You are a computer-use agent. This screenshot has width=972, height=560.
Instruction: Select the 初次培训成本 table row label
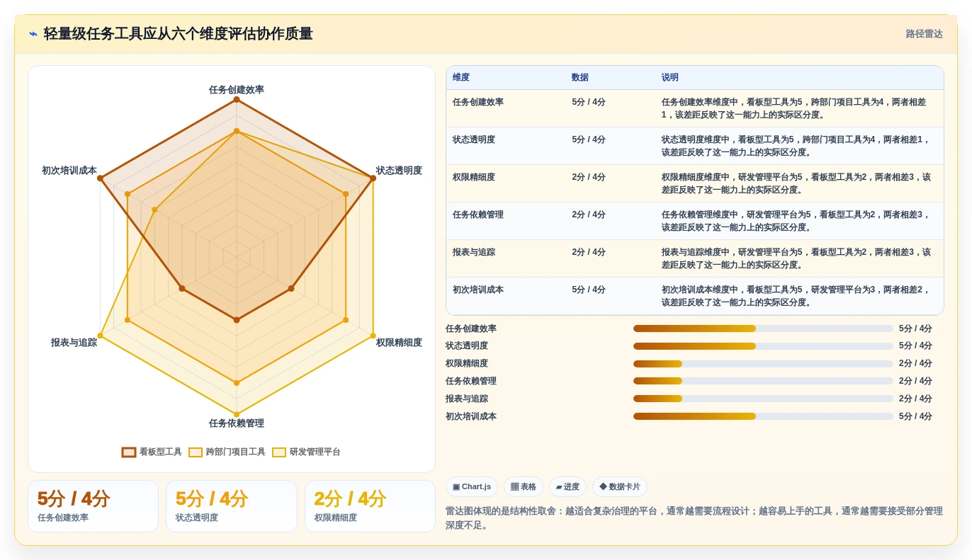(478, 290)
